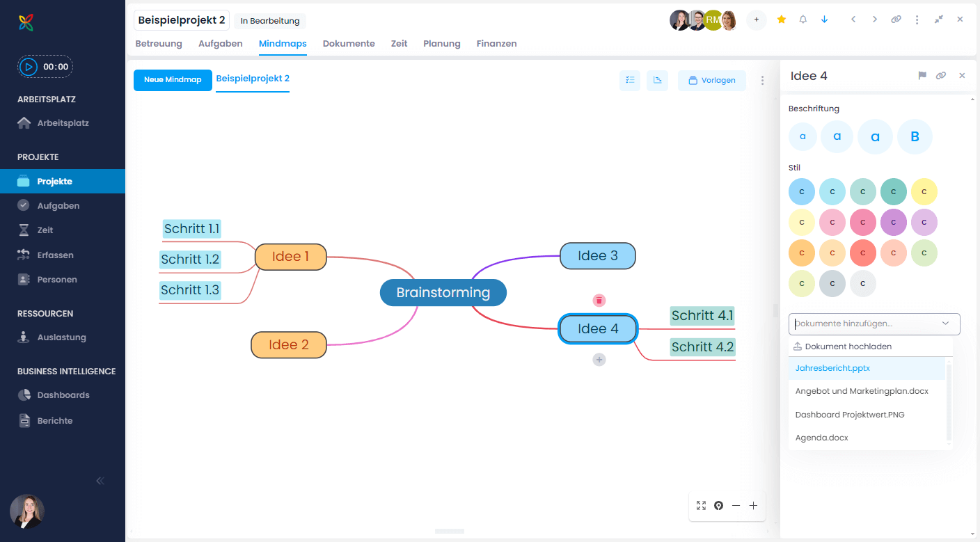Click the flag icon in the Idee 4 panel

click(x=922, y=75)
